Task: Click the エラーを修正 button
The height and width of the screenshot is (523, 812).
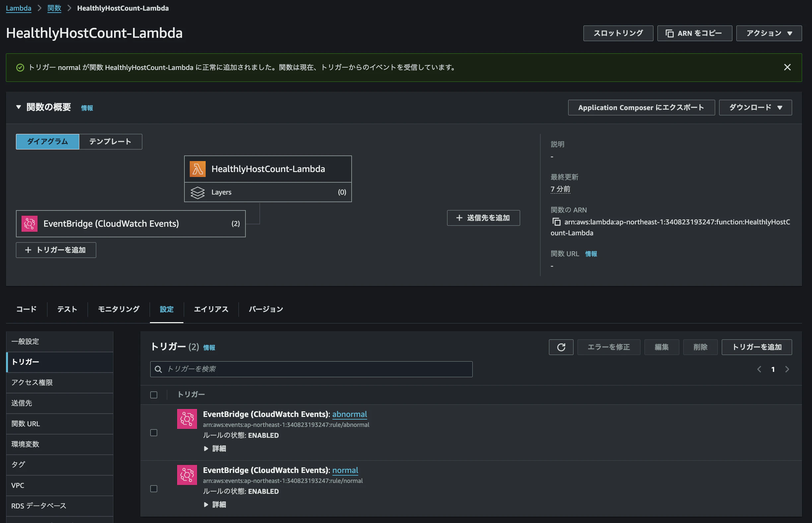Action: 609,347
